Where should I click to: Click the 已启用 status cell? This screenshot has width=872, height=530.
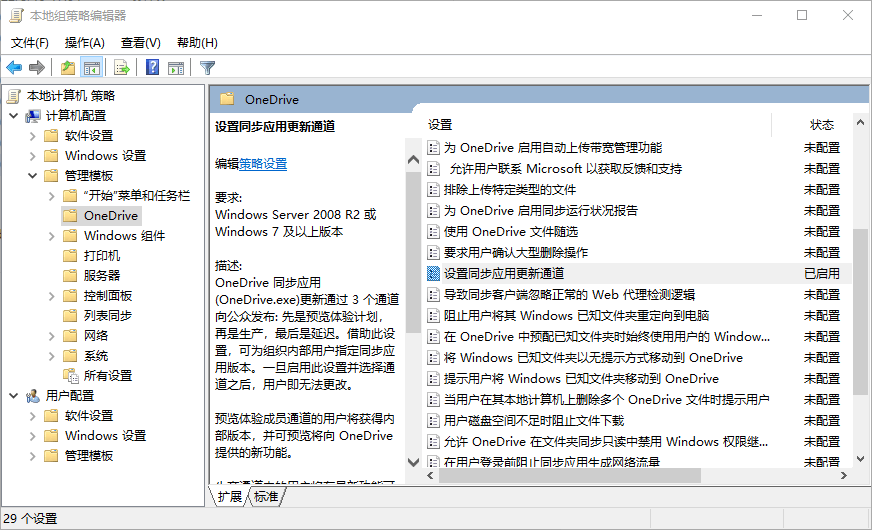coord(821,274)
